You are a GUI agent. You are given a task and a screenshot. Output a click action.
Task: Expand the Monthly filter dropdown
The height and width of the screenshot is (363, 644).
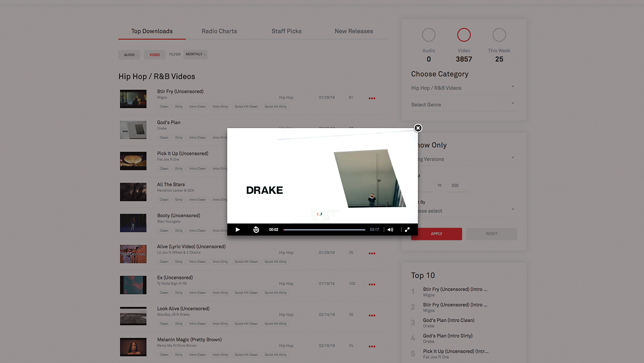click(x=195, y=54)
